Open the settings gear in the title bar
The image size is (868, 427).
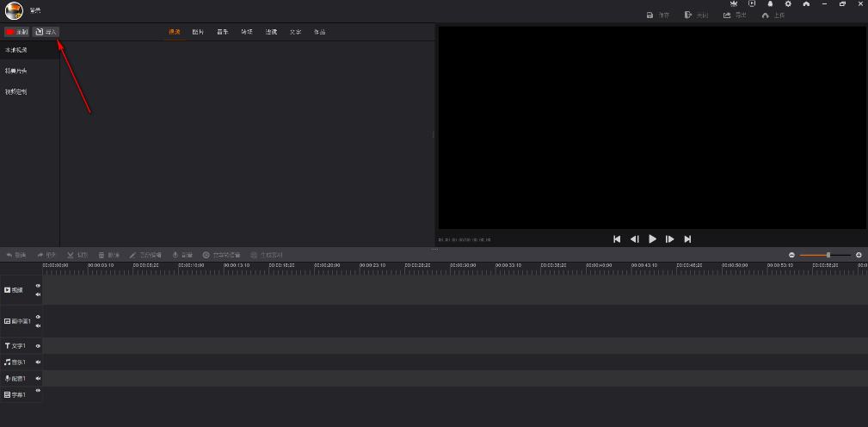[788, 4]
